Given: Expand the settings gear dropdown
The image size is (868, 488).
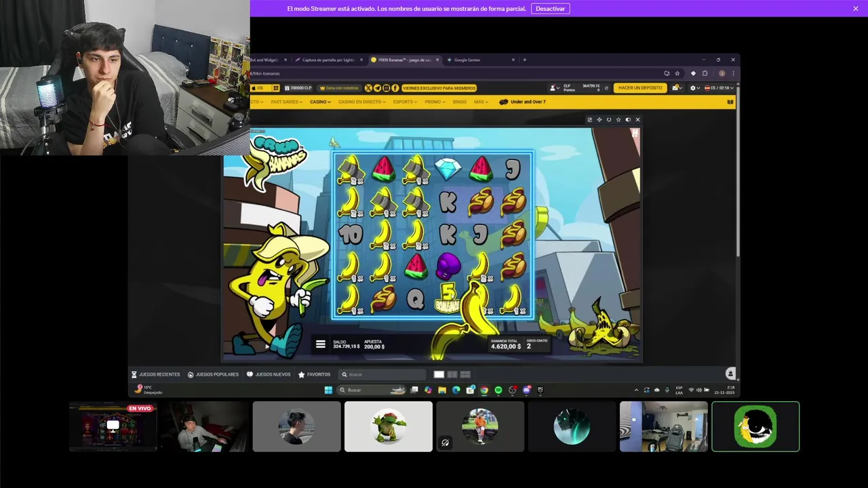Looking at the screenshot, I should pyautogui.click(x=694, y=88).
